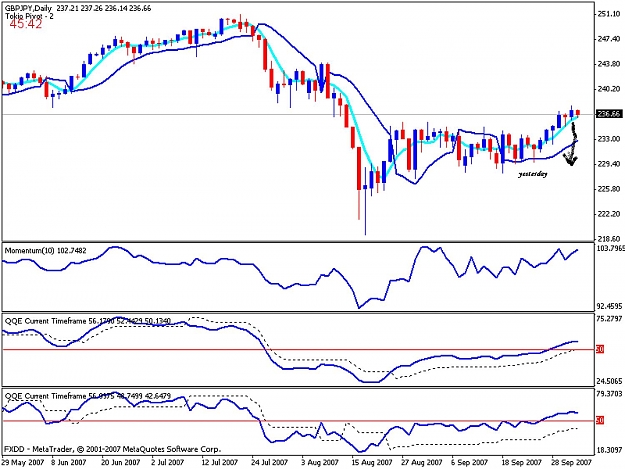Click the 103.7969 momentum scale value
The image size is (625, 469).
point(610,249)
